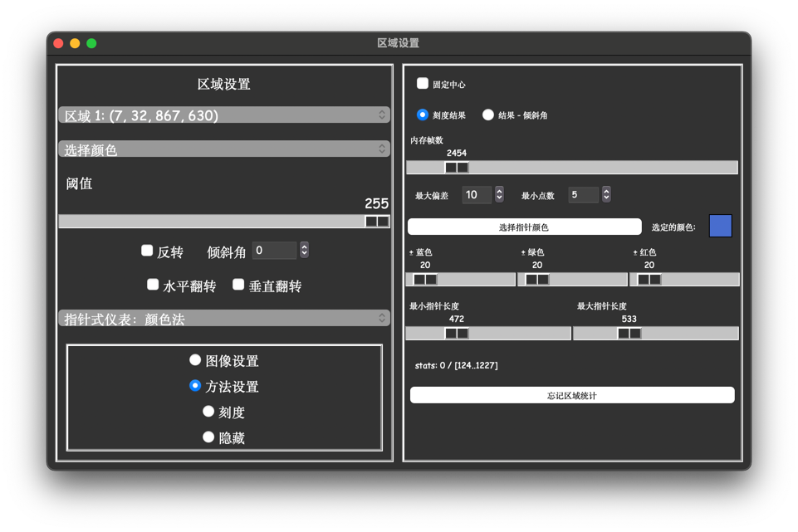
Task: Enable the 反转 checkbox
Action: pos(147,251)
